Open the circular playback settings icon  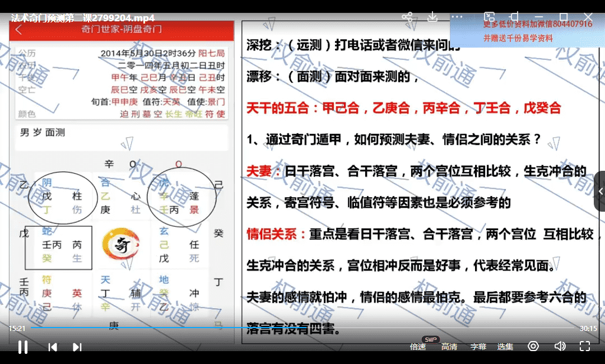pos(533,346)
